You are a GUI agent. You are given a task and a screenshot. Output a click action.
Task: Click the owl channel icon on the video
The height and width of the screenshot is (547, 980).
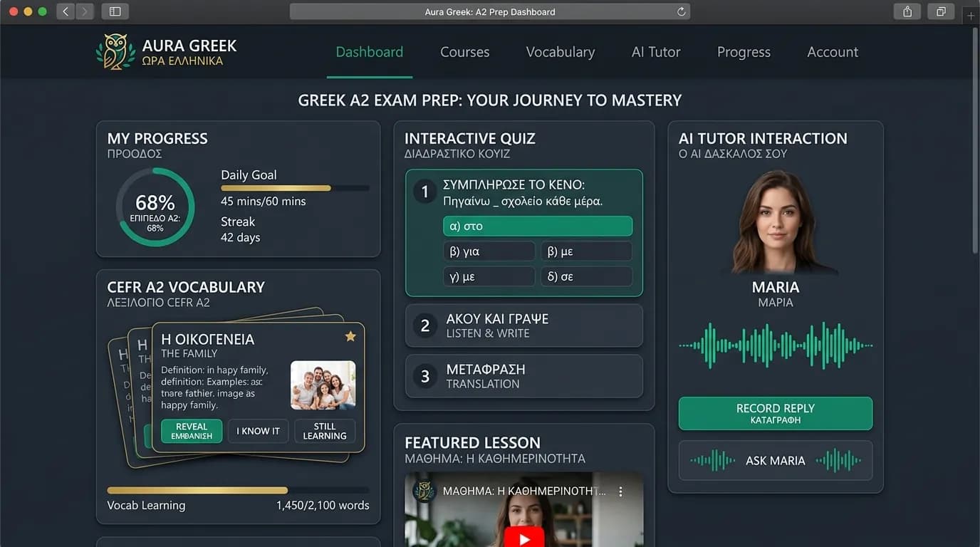pyautogui.click(x=424, y=491)
